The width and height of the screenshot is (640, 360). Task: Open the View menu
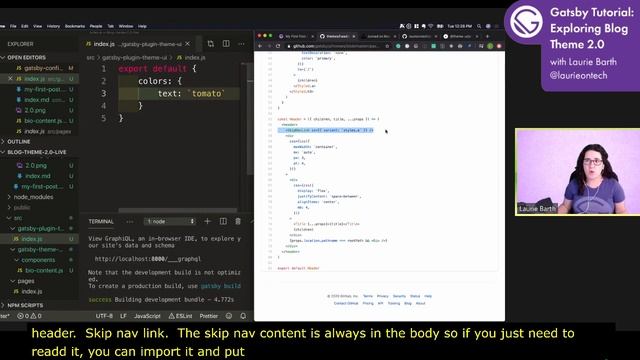click(x=38, y=26)
